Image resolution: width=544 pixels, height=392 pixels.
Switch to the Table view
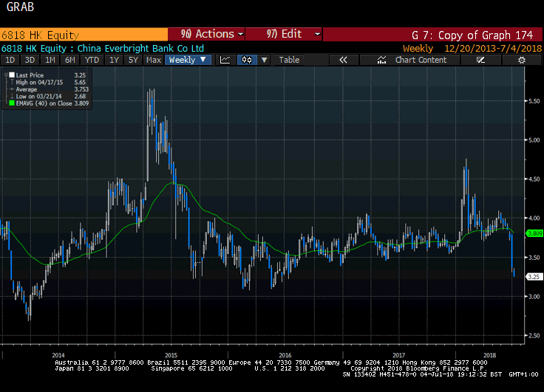point(289,60)
